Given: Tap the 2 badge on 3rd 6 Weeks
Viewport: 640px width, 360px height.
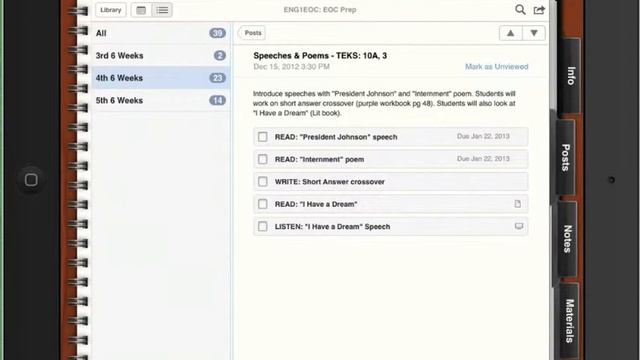Looking at the screenshot, I should click(220, 56).
